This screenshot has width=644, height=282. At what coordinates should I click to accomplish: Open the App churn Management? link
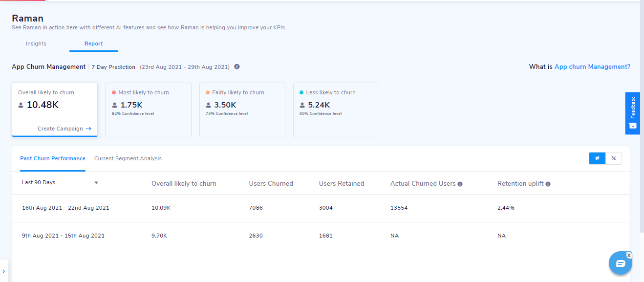[592, 67]
